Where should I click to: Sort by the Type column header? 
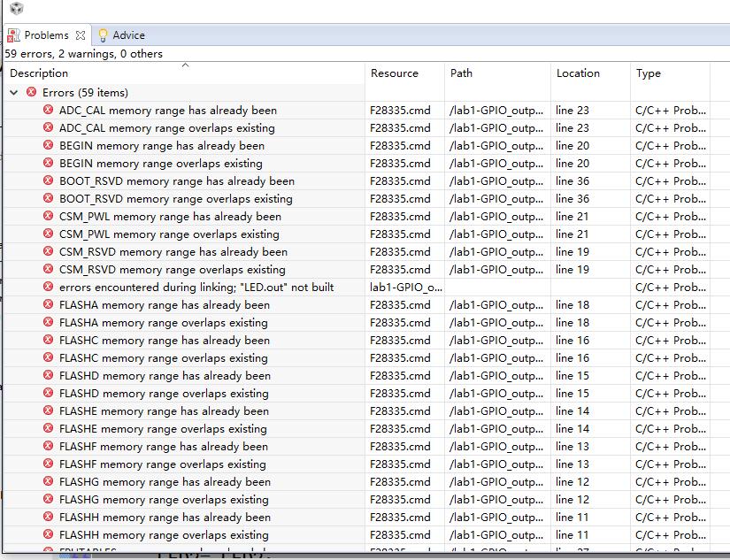pos(648,73)
